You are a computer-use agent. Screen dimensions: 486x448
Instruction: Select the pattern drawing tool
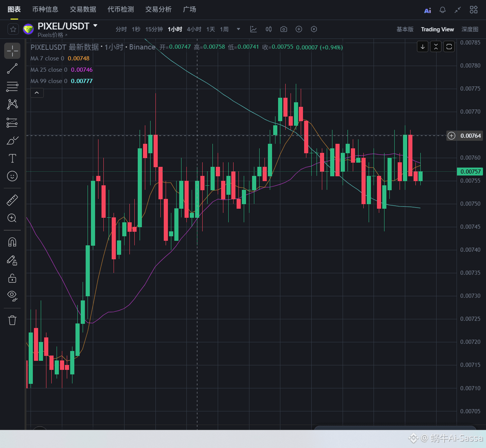tap(12, 104)
